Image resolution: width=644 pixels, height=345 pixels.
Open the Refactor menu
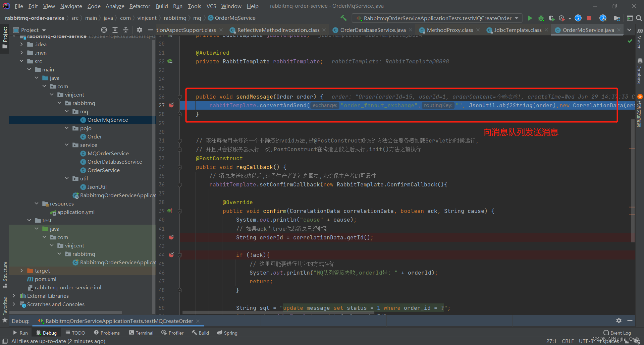pyautogui.click(x=140, y=6)
